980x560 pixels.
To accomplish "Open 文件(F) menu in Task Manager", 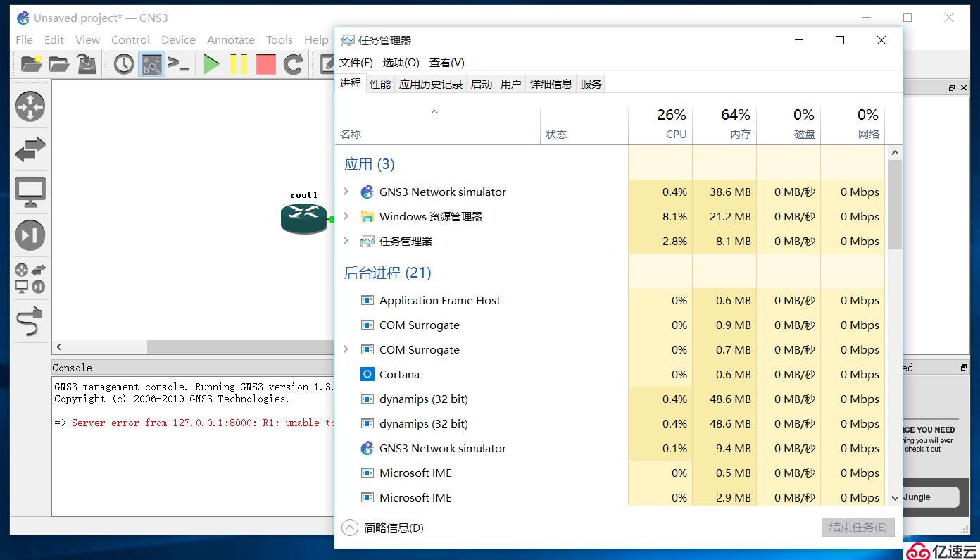I will click(x=356, y=63).
